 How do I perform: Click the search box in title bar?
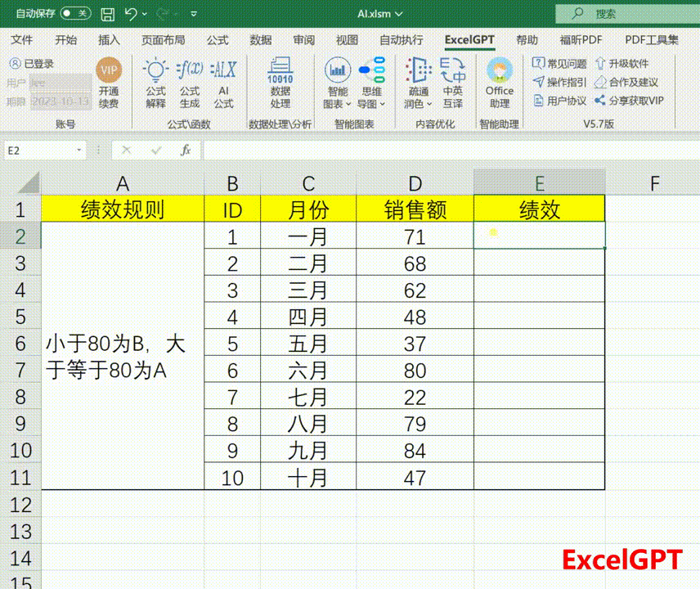[x=627, y=14]
